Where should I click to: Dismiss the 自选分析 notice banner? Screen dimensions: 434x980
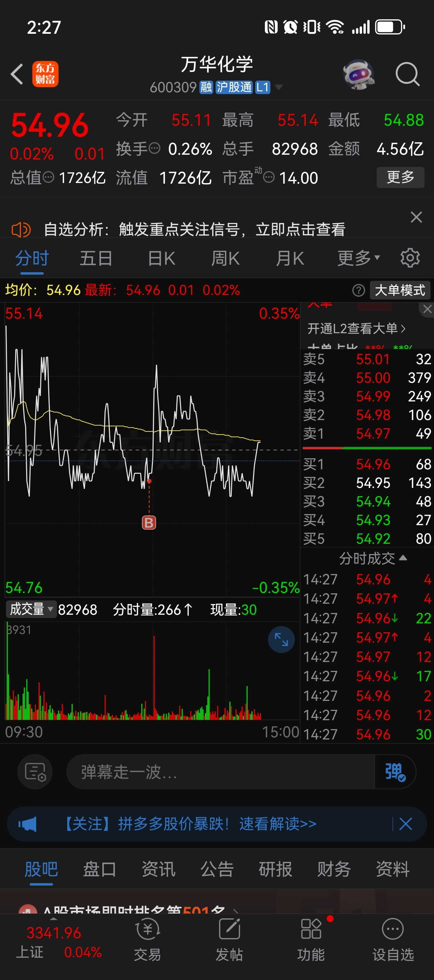coord(416,217)
